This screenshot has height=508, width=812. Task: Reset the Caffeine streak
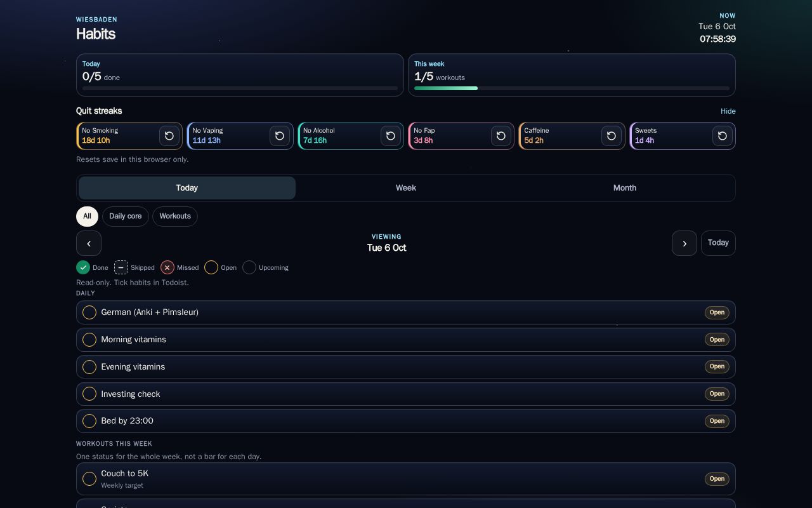click(x=612, y=136)
